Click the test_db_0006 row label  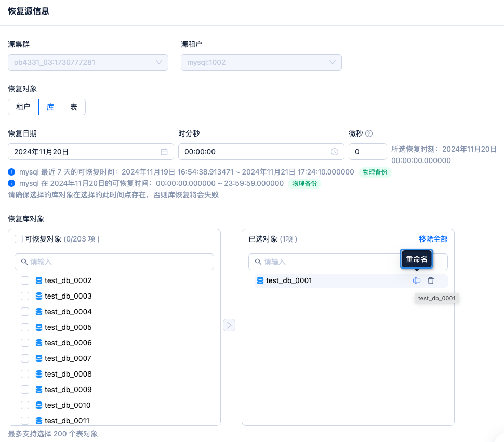[68, 343]
